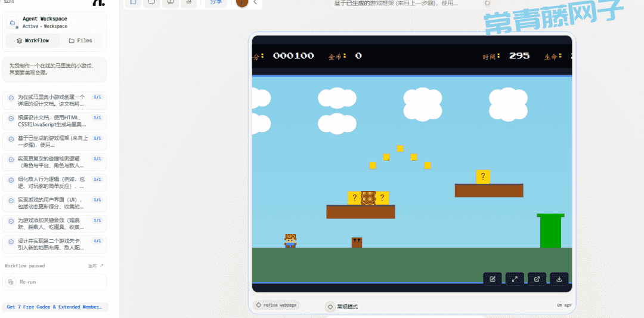The image size is (644, 318).
Task: Click the 0m ago timestamp
Action: pos(564,305)
